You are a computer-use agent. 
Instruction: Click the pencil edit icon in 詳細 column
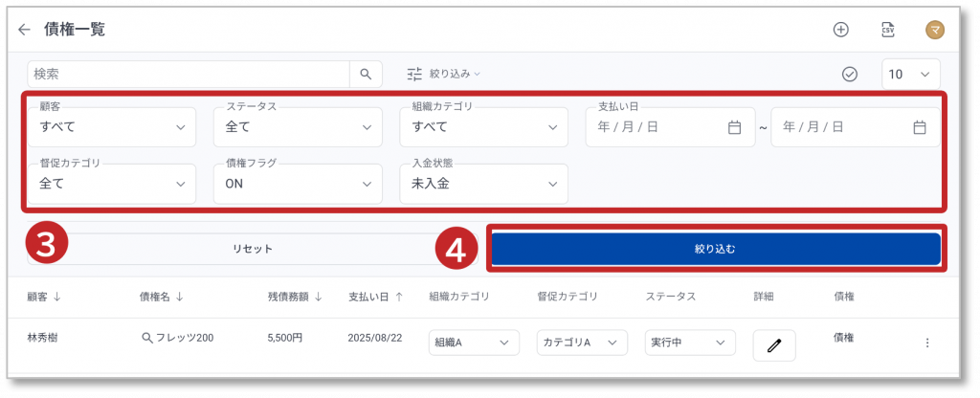[773, 344]
